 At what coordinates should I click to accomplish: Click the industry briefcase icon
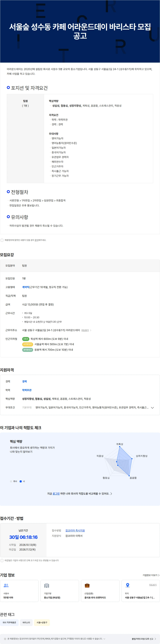coord(87,585)
